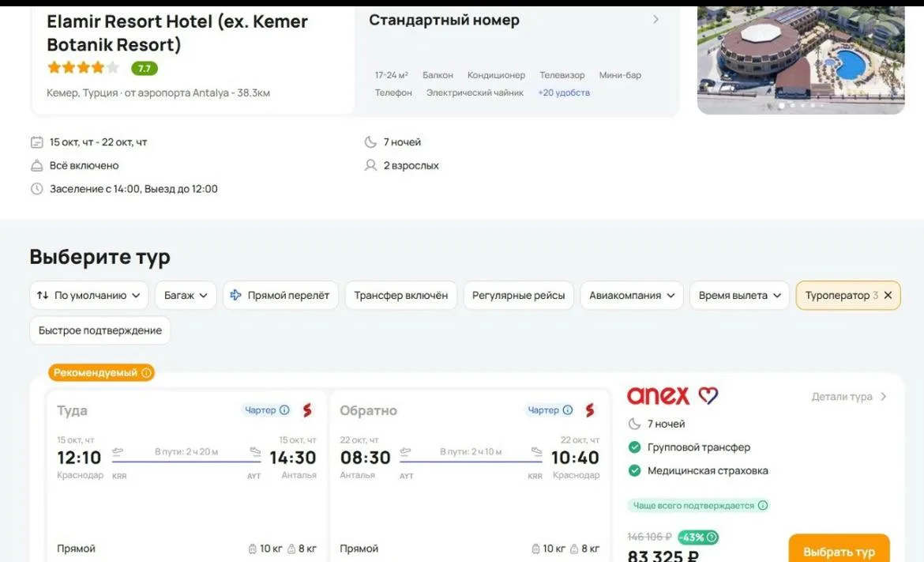Select the first photo carousel dot

click(x=781, y=106)
